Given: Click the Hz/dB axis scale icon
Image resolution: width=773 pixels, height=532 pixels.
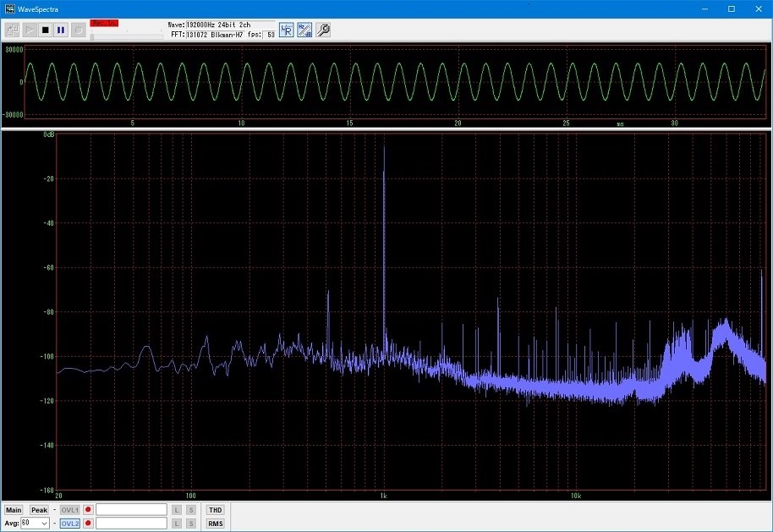Looking at the screenshot, I should [x=304, y=30].
